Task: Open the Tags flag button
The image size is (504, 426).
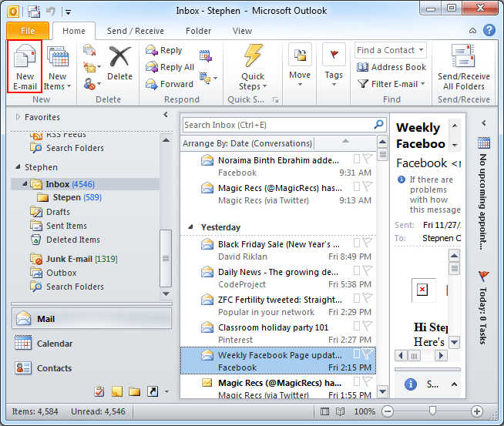Action: 334,65
